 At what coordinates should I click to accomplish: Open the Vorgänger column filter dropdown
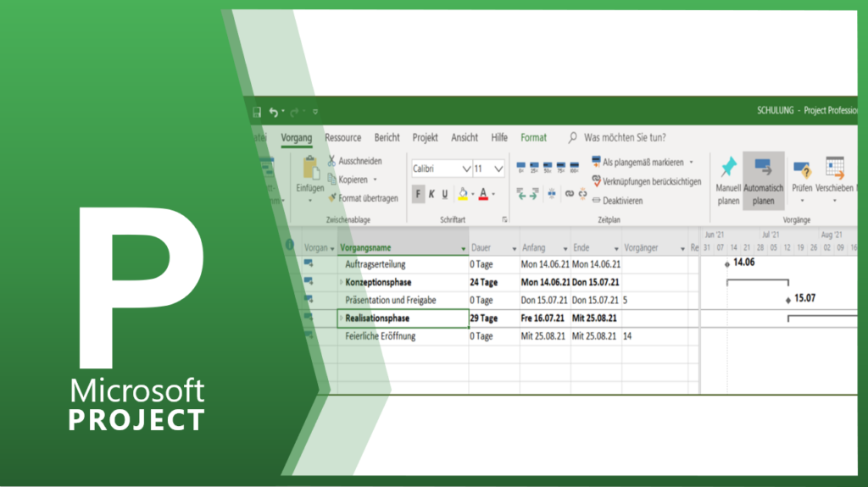(x=682, y=249)
